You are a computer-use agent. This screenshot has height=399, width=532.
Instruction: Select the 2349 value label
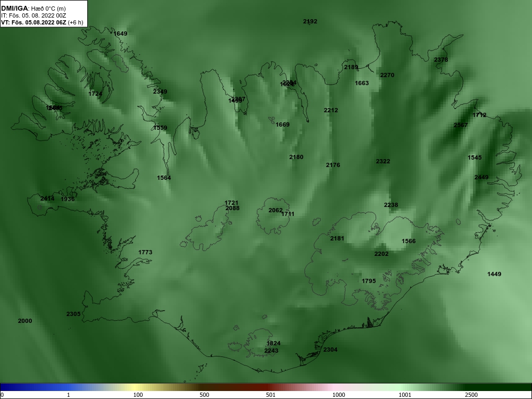pos(160,92)
